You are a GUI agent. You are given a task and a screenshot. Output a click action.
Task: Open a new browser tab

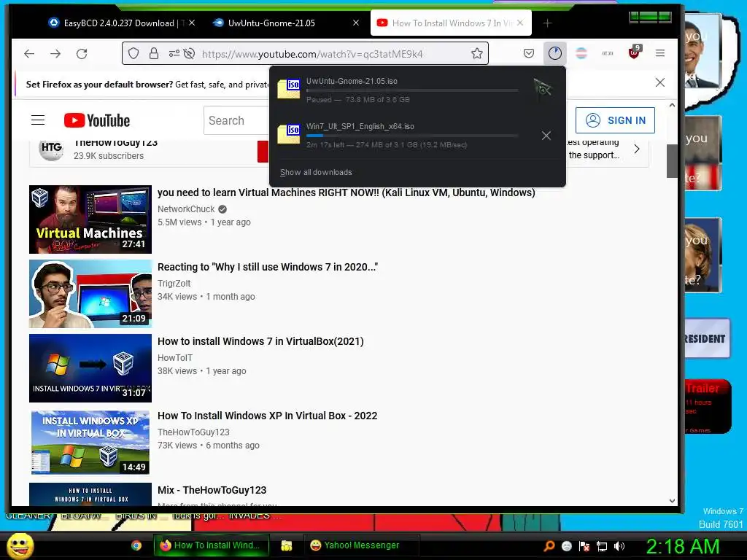tap(547, 23)
